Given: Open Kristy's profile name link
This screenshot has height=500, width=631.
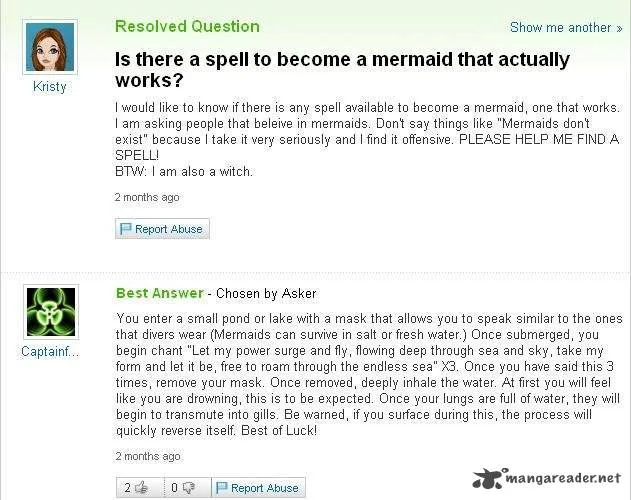Looking at the screenshot, I should pyautogui.click(x=49, y=87).
